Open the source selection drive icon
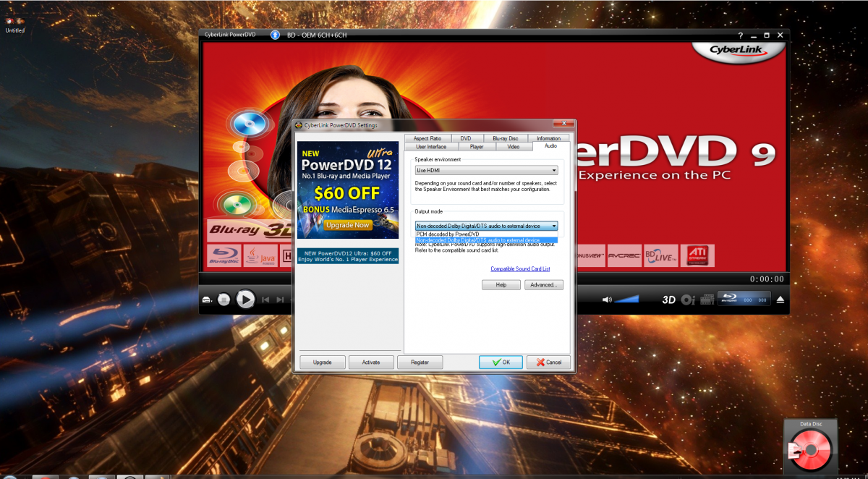 [x=208, y=300]
